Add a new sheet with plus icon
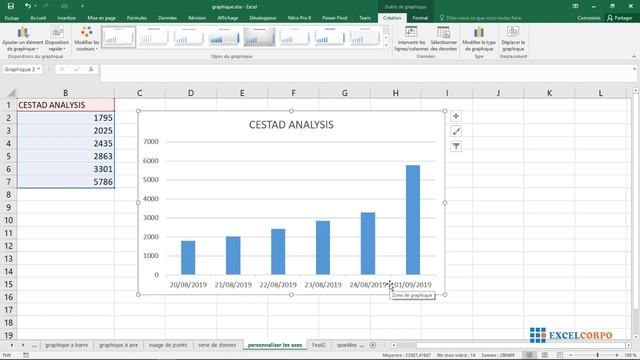Viewport: 640px width, 360px height. coord(373,345)
